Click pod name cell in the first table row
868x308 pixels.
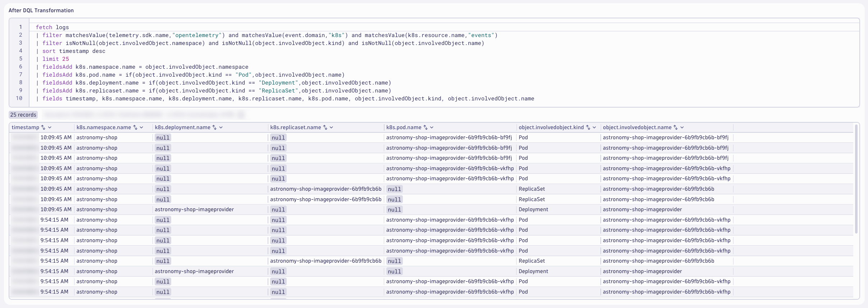pos(449,137)
